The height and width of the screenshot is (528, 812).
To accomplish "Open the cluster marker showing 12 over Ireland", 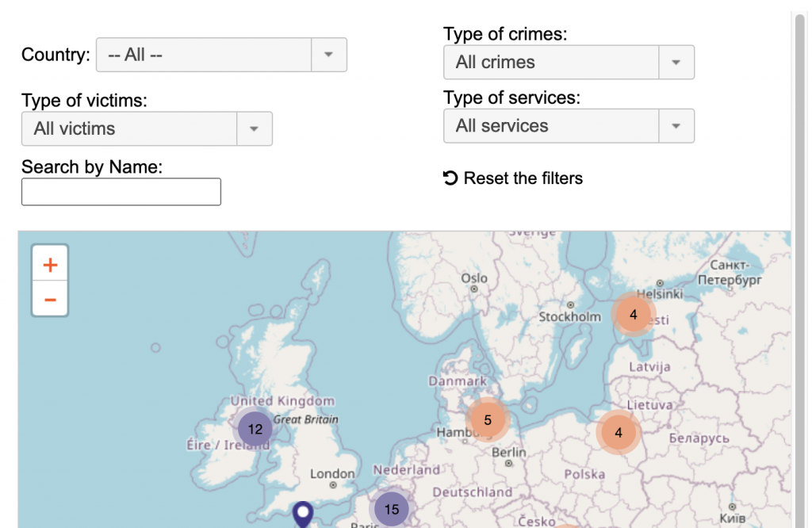I will coord(255,429).
